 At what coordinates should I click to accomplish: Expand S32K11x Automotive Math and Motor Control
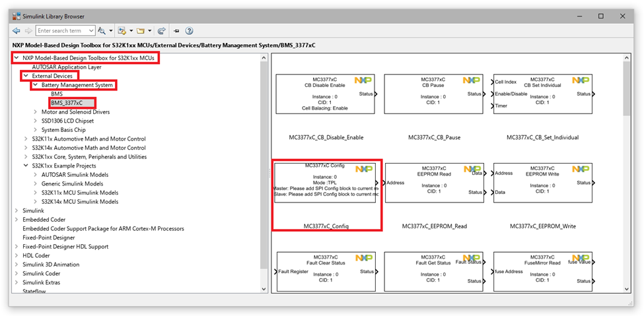(x=26, y=139)
